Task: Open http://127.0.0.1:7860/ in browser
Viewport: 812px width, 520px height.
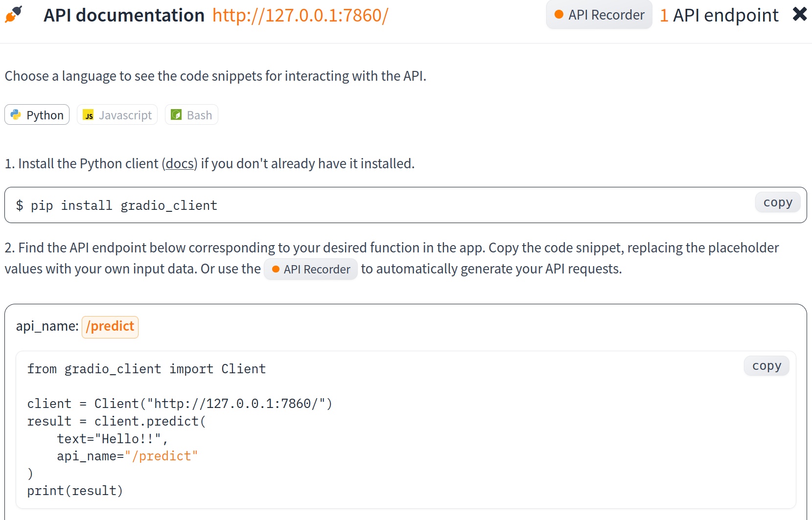Action: (x=300, y=15)
